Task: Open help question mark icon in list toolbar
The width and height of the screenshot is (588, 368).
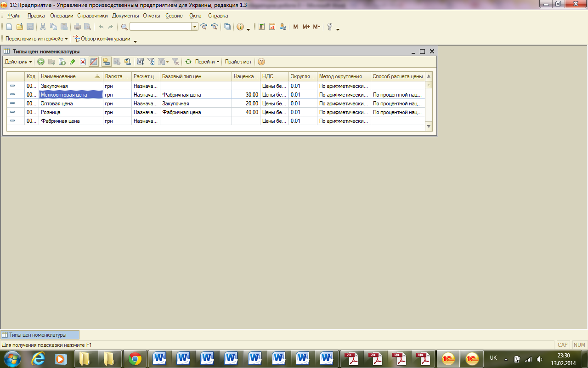Action: pyautogui.click(x=261, y=62)
